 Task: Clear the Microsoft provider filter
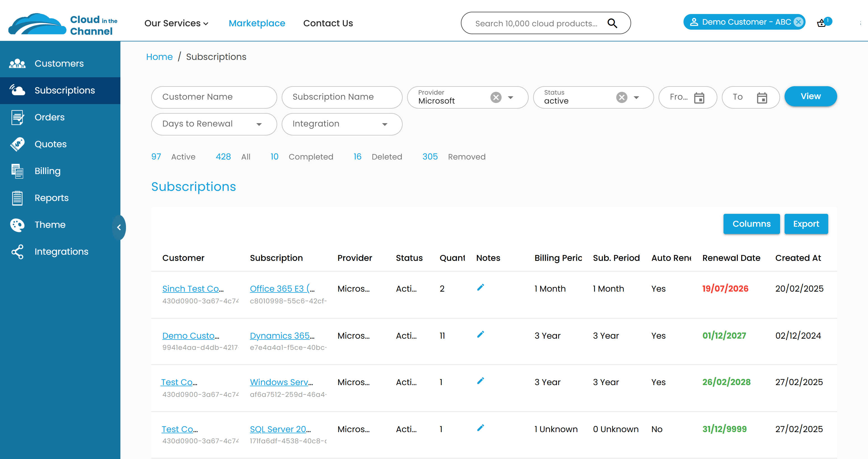[496, 97]
